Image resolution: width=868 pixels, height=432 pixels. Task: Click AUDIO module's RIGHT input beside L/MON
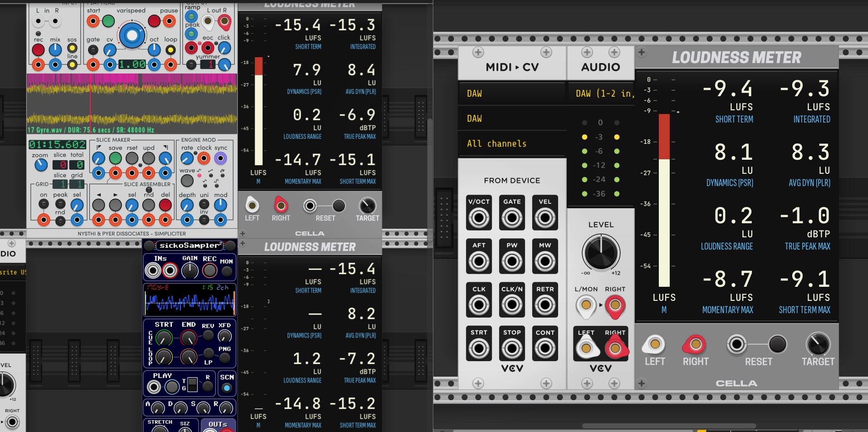pyautogui.click(x=615, y=305)
